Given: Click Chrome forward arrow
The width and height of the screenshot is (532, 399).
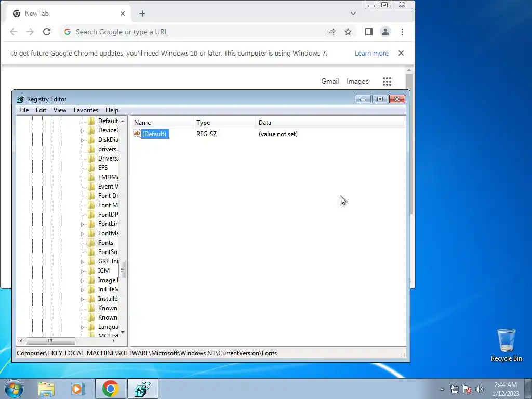Looking at the screenshot, I should pyautogui.click(x=30, y=32).
